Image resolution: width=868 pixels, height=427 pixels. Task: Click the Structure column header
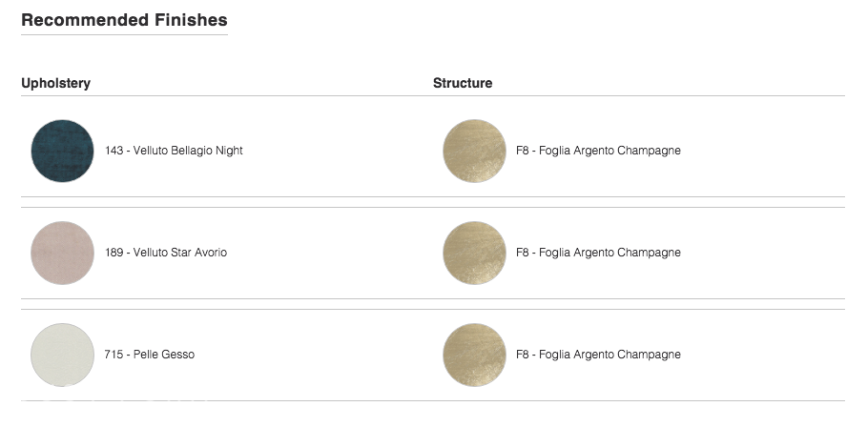(463, 83)
